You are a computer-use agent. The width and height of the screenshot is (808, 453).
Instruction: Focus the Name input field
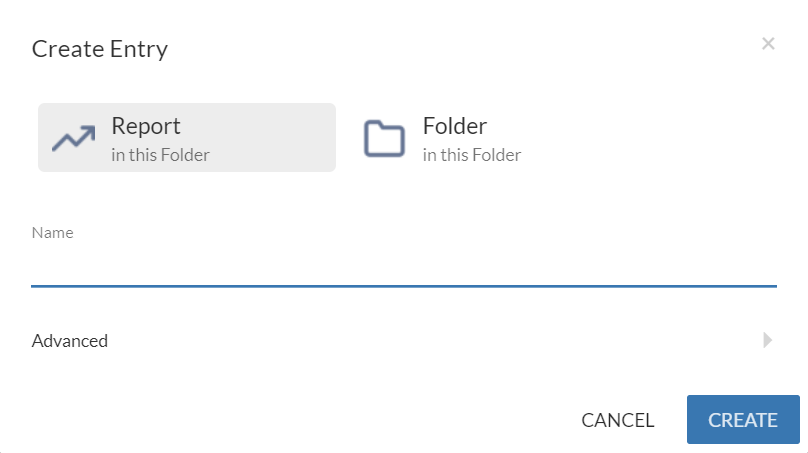click(403, 267)
